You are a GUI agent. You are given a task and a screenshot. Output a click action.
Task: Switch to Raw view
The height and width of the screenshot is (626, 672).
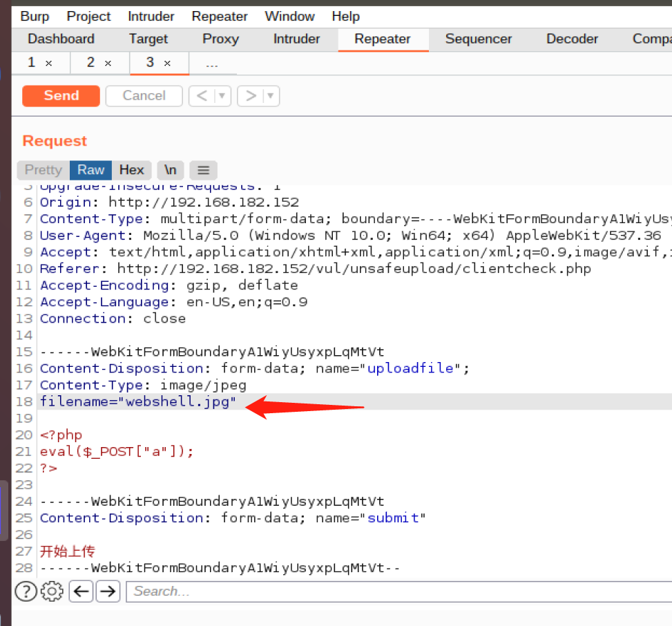pyautogui.click(x=91, y=170)
